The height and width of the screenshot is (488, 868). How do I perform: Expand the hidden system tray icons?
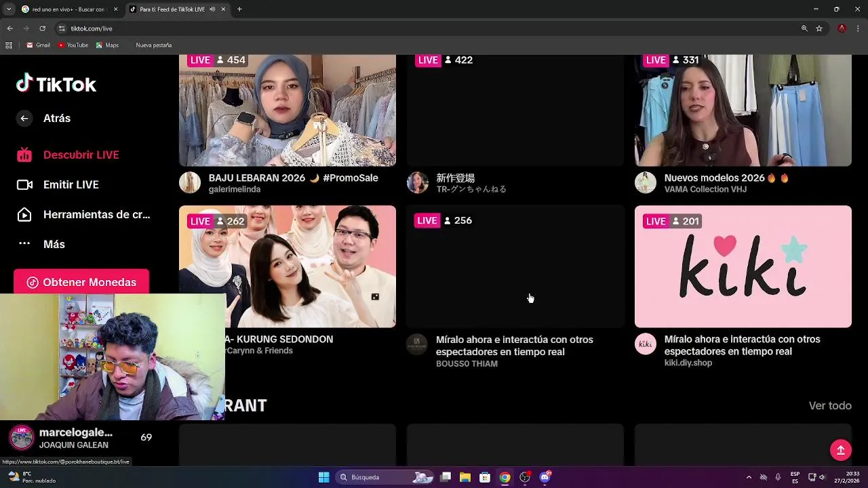click(749, 477)
